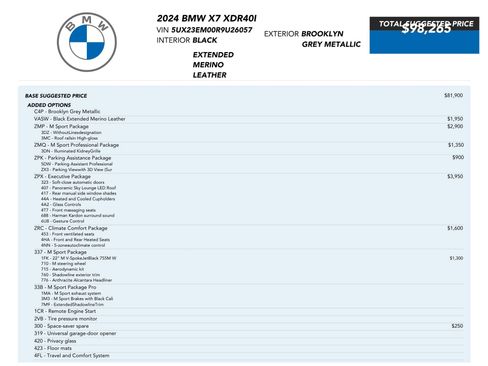Click '1FK - 22" M V-Spoke' wheel sub-item
Screen dimensions: 488x366
point(79,258)
